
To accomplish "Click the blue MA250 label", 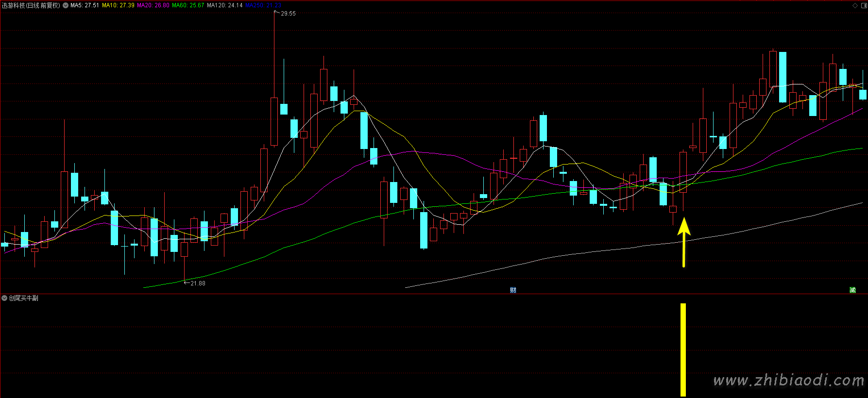I will point(263,5).
